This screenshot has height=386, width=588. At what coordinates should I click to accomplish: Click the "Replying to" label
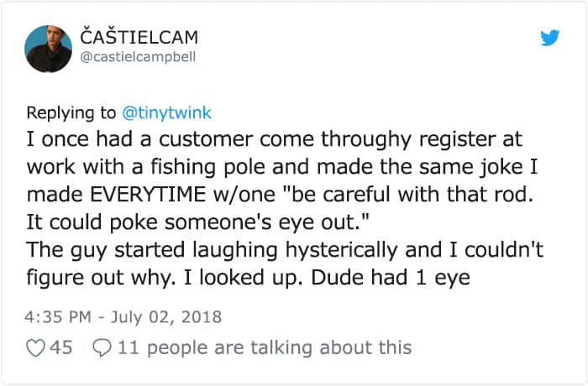pos(73,112)
